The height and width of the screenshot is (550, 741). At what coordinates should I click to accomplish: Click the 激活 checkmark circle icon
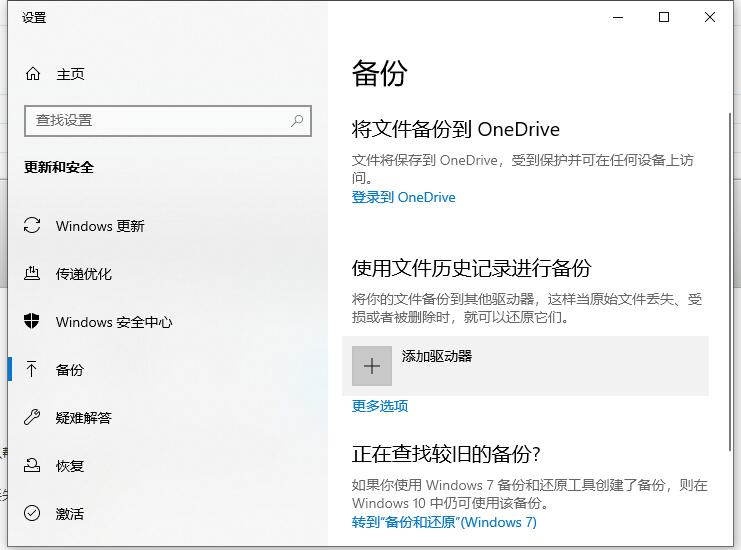33,514
